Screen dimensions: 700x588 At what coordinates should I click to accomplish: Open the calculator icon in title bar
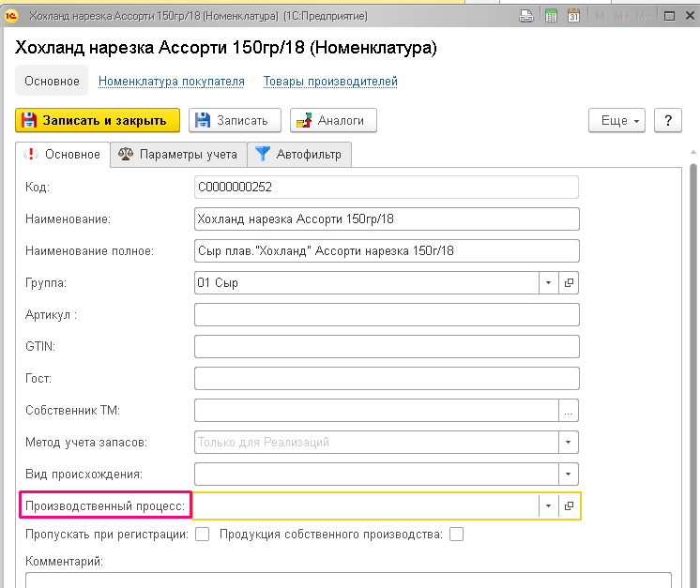552,16
